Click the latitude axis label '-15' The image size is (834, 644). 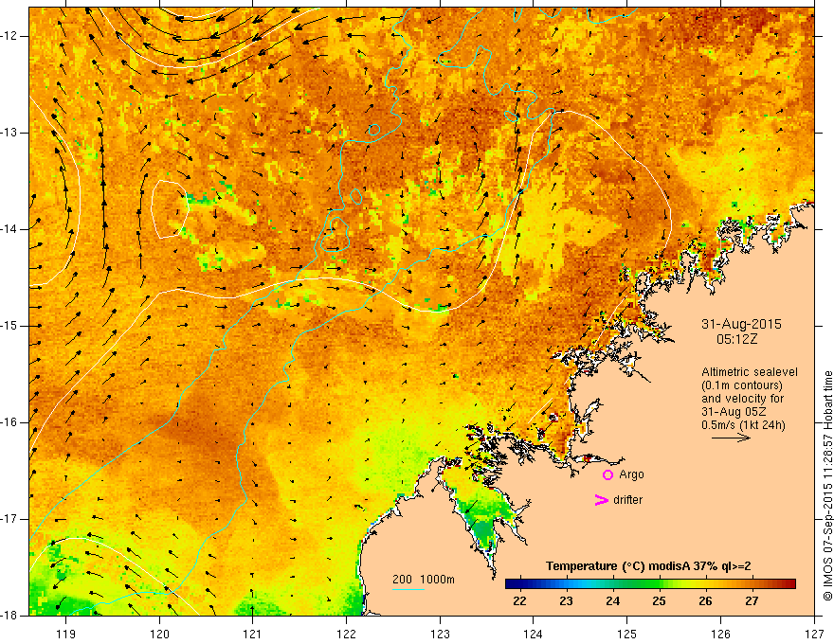click(x=9, y=326)
